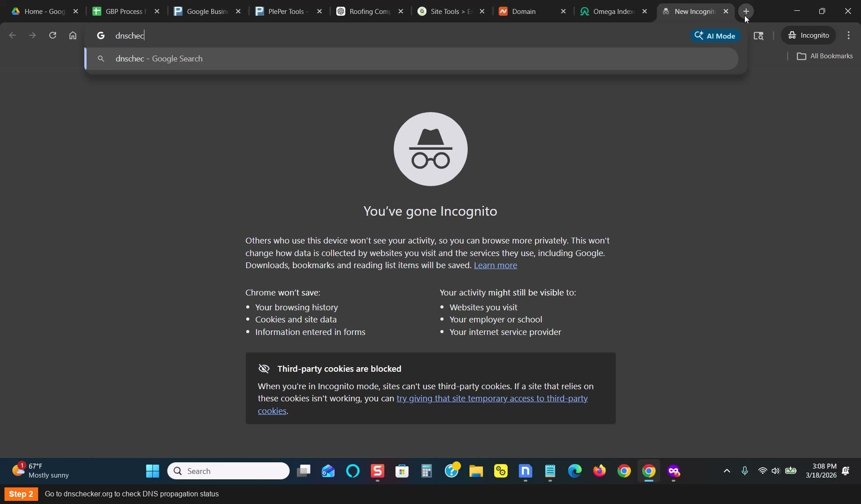Click the Windows Start button

pyautogui.click(x=152, y=471)
